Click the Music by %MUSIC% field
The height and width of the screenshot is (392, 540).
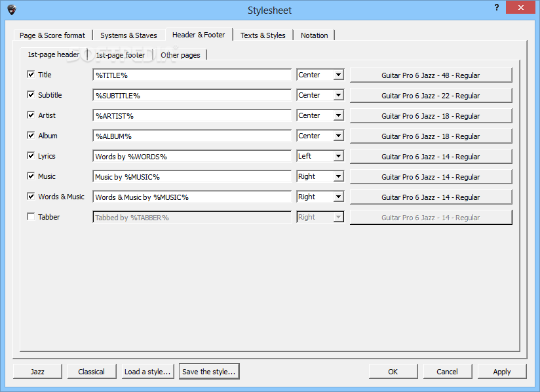coord(192,176)
